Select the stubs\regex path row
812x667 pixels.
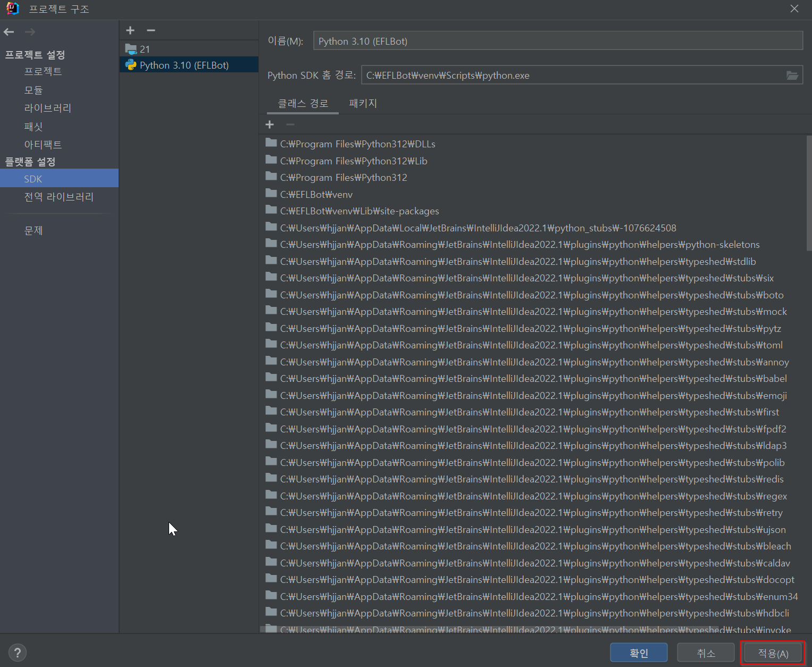533,496
